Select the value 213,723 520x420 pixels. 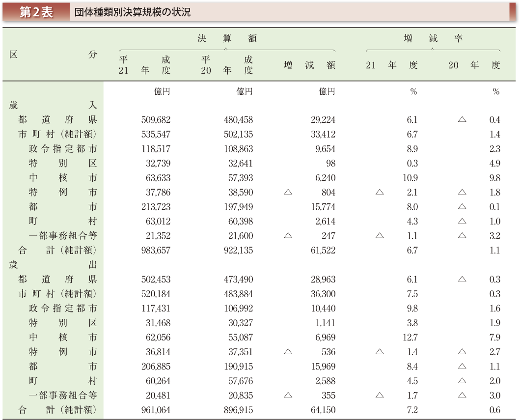coord(156,207)
